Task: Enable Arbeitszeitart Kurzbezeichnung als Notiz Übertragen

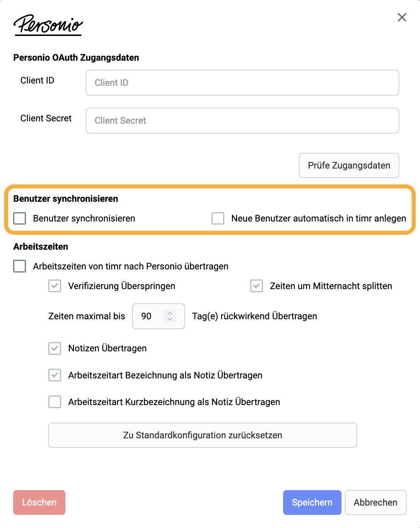Action: [x=55, y=402]
